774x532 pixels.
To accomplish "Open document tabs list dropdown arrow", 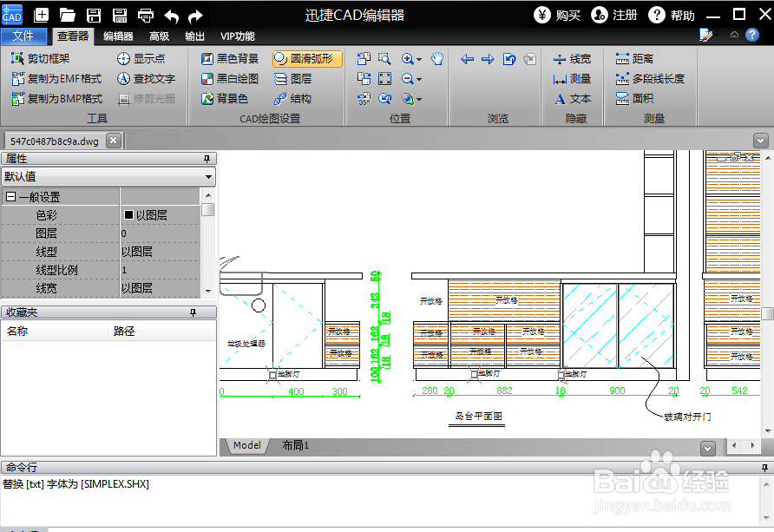I will point(760,141).
